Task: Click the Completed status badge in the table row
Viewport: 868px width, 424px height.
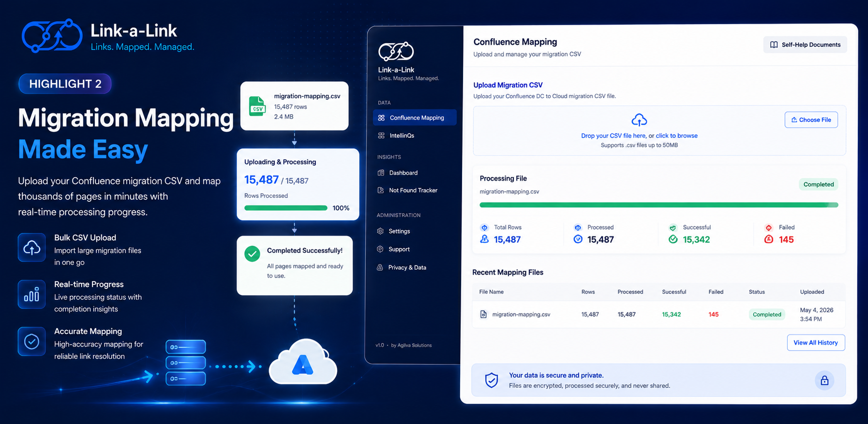Action: [767, 314]
